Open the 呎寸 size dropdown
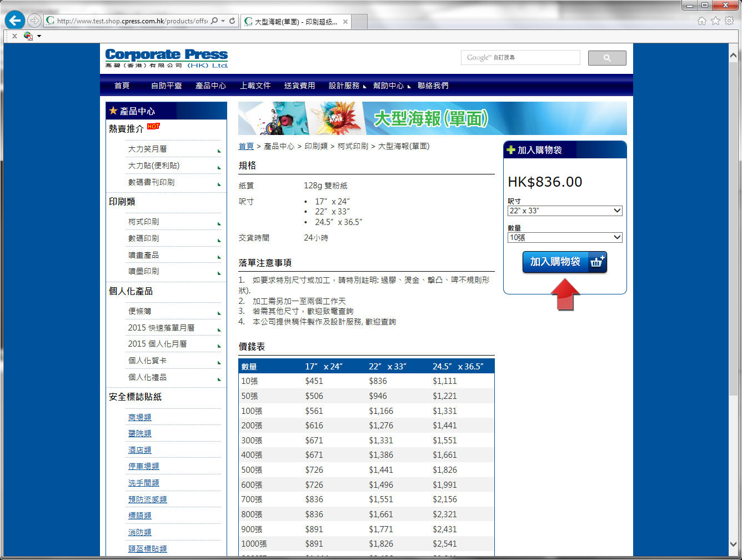The width and height of the screenshot is (742, 560). [565, 211]
